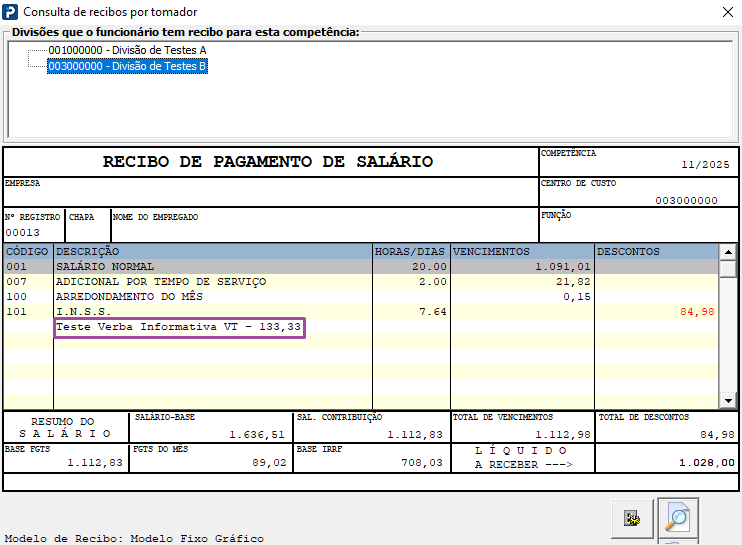Viewport: 742px width, 545px height.
Task: Select the SALÁRIO NORMAL row
Action: (361, 267)
